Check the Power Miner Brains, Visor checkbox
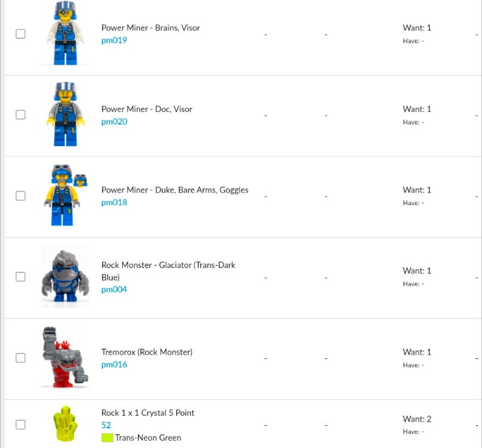The width and height of the screenshot is (482, 448). point(20,34)
